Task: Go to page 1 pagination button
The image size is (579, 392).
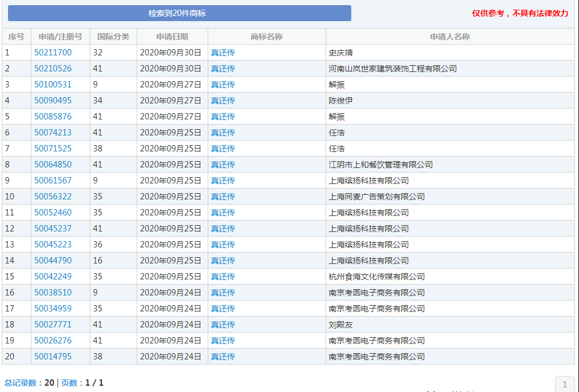Action: pyautogui.click(x=565, y=384)
